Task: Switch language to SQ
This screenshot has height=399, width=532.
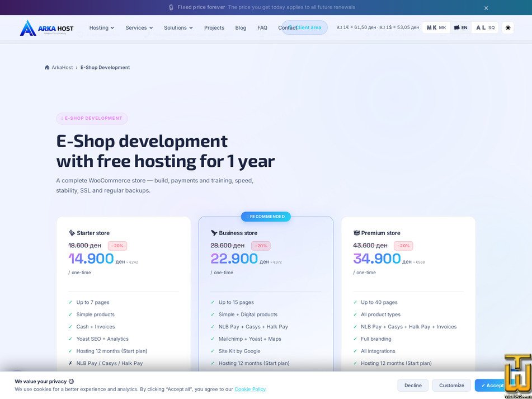Action: tap(485, 28)
